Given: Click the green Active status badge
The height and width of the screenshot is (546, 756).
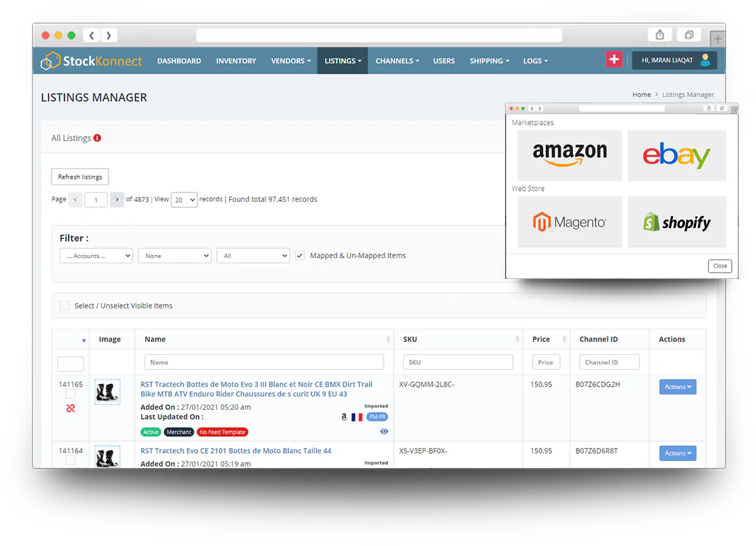Looking at the screenshot, I should click(x=151, y=432).
